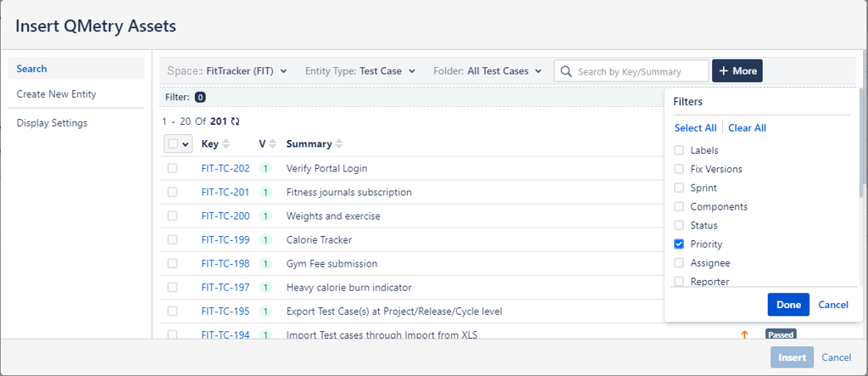The width and height of the screenshot is (868, 376).
Task: Sort by V column arrows
Action: tap(273, 144)
